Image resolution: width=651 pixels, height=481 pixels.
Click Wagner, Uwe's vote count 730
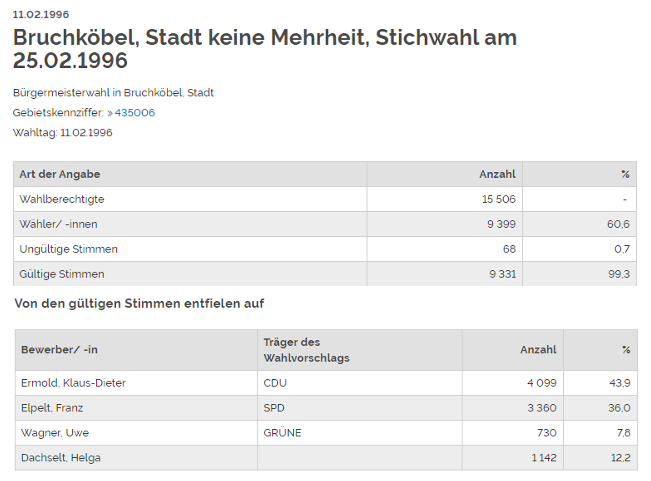pyautogui.click(x=546, y=433)
